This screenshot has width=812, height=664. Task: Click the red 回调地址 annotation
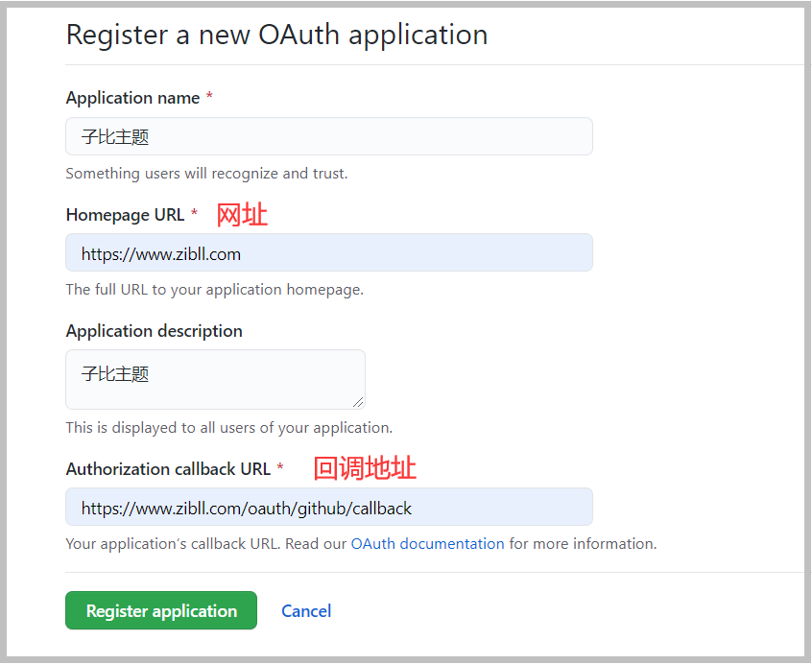pos(365,468)
